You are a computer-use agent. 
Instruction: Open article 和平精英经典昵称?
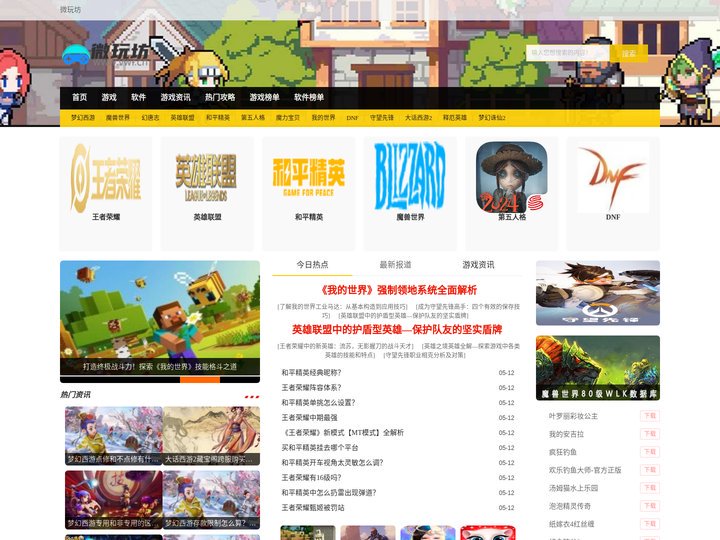(x=311, y=372)
